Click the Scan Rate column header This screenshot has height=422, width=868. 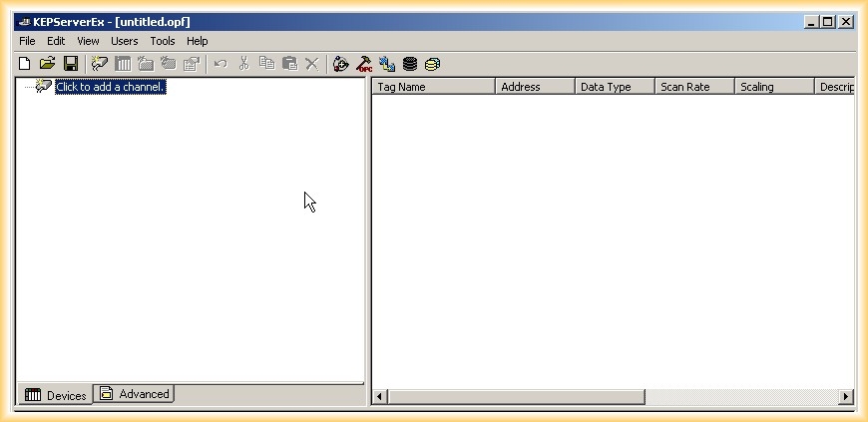pyautogui.click(x=694, y=87)
